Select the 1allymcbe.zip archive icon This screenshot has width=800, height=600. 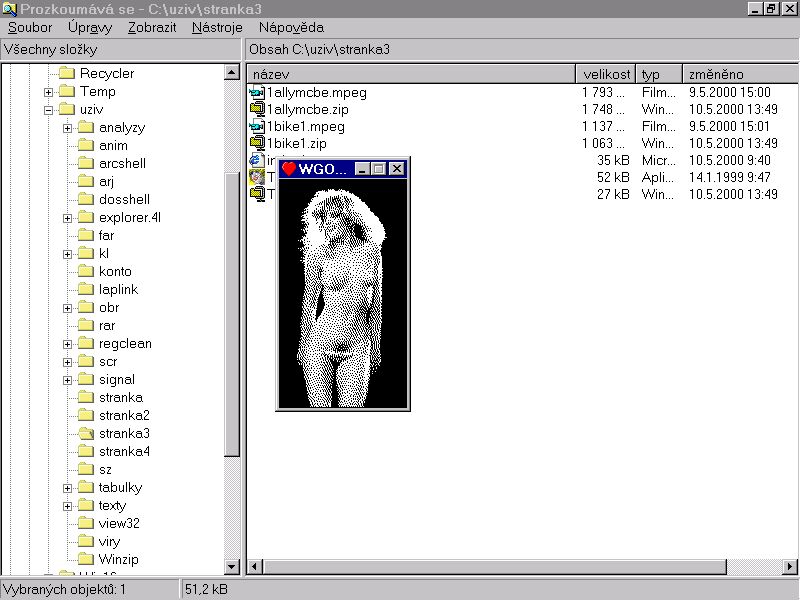click(257, 109)
